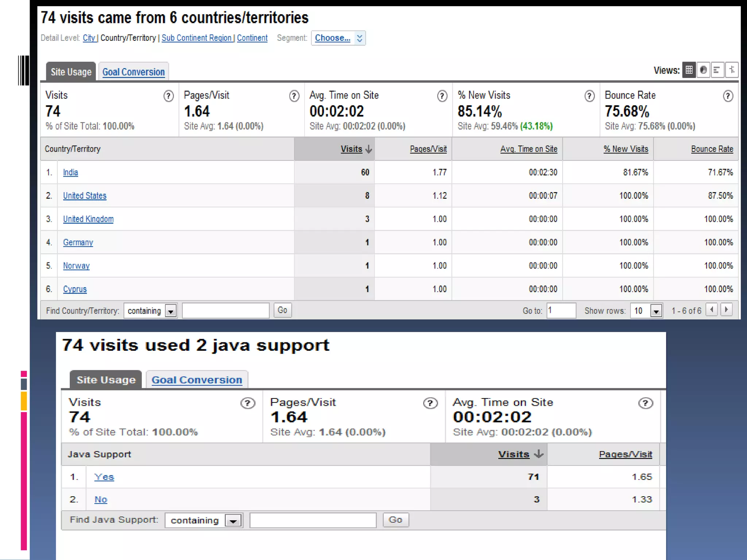
Task: Open the India country link
Action: [70, 172]
